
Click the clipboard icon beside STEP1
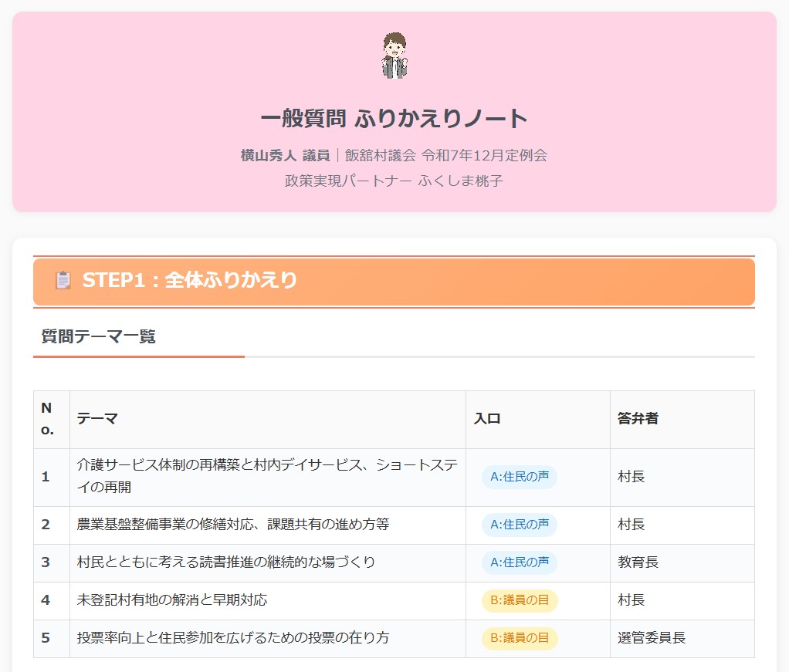[63, 280]
